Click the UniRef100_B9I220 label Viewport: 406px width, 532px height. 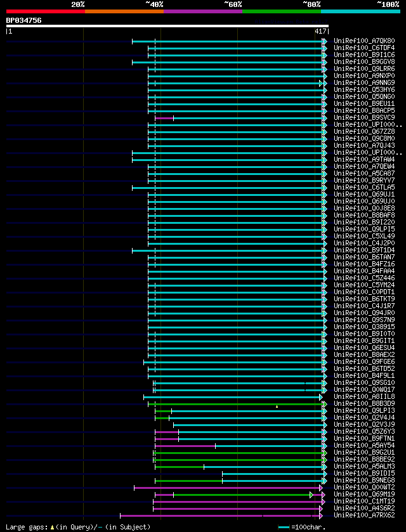click(x=364, y=222)
